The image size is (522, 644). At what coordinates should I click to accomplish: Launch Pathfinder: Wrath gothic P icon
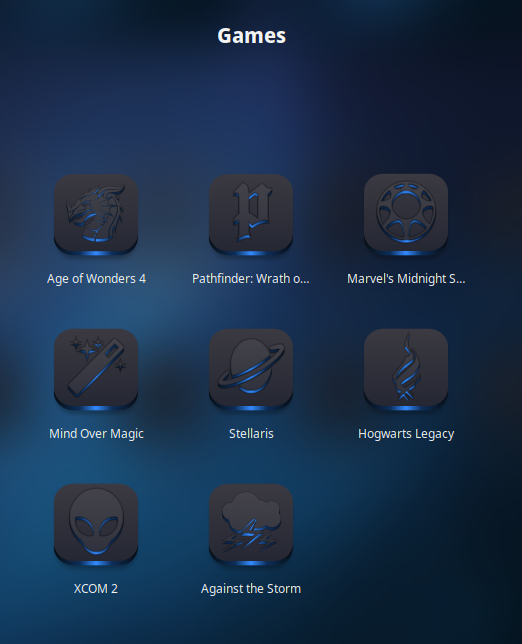(x=251, y=214)
